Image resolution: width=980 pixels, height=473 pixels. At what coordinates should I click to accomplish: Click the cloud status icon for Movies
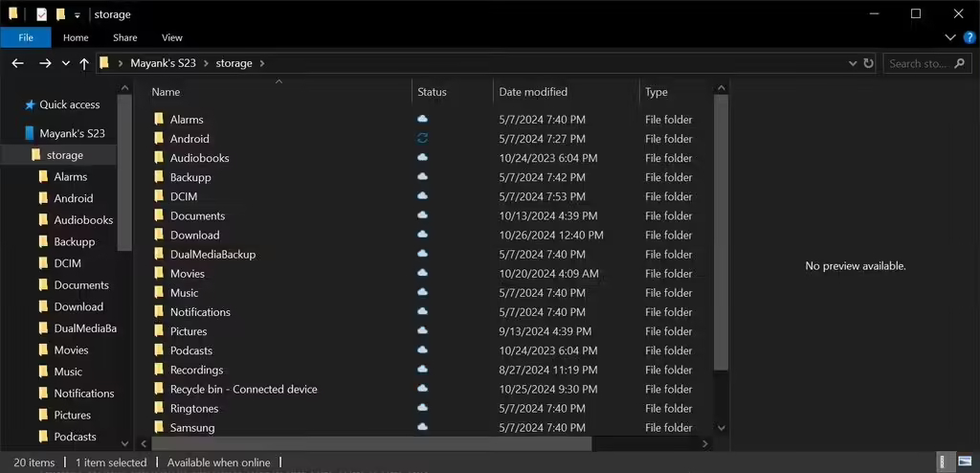(x=422, y=273)
